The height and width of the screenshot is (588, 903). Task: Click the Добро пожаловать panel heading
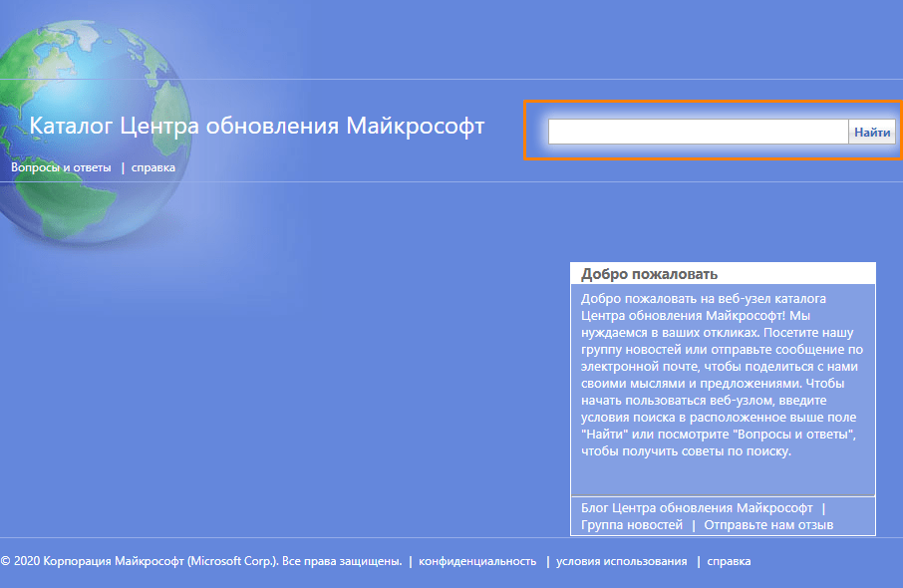tap(649, 274)
